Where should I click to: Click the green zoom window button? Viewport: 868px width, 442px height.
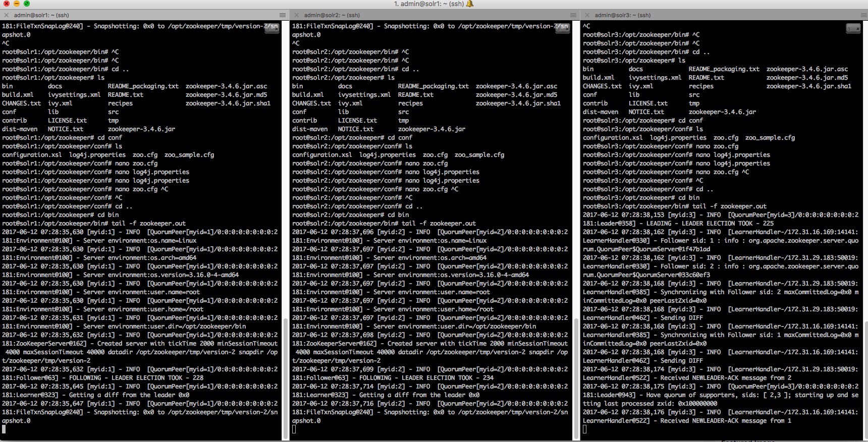click(26, 4)
